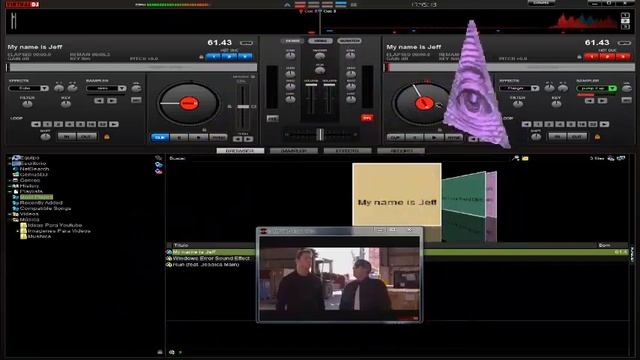Set left deck loop to 4 beats

[x=70, y=124]
